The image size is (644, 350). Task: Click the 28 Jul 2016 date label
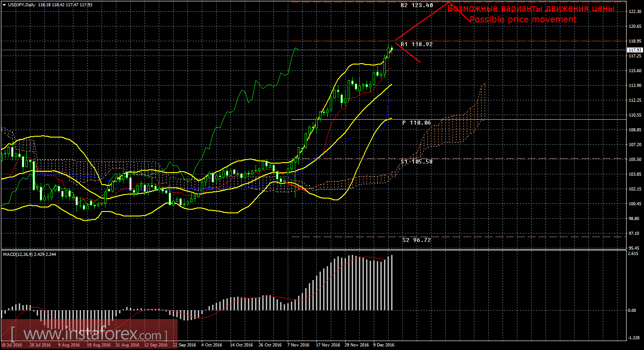pyautogui.click(x=40, y=346)
